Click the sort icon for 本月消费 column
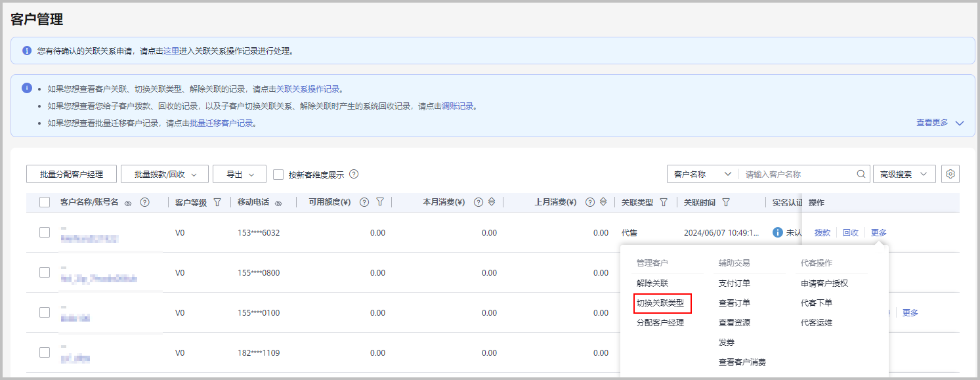 click(x=491, y=202)
